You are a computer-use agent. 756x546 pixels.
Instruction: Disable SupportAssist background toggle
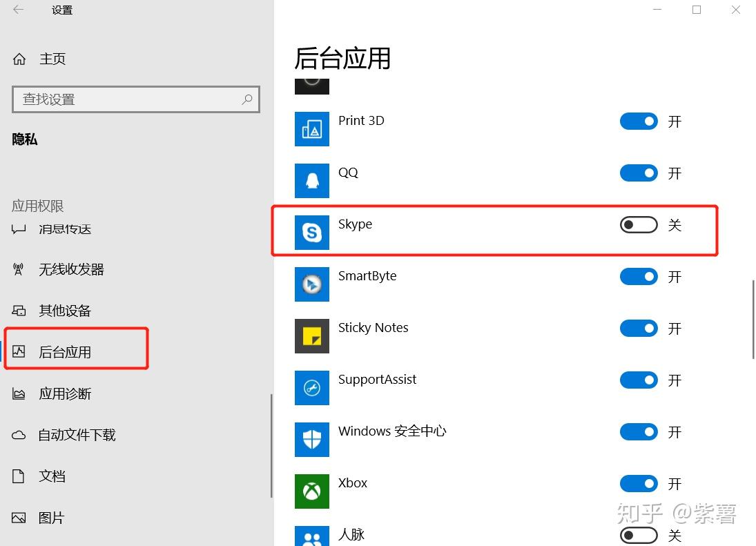click(x=639, y=380)
